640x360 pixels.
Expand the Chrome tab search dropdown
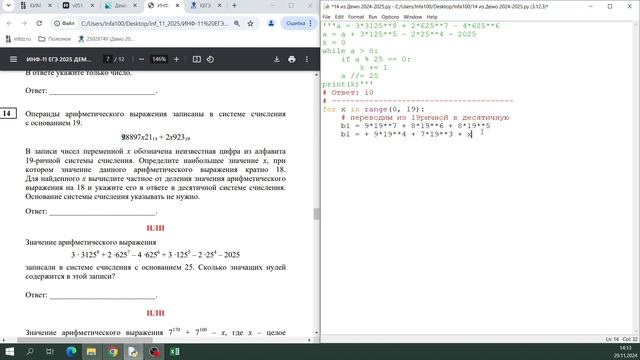pos(8,5)
